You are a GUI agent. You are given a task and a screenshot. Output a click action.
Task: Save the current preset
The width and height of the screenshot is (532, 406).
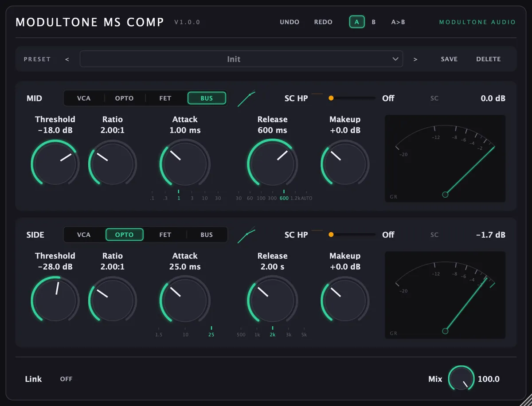pos(449,59)
